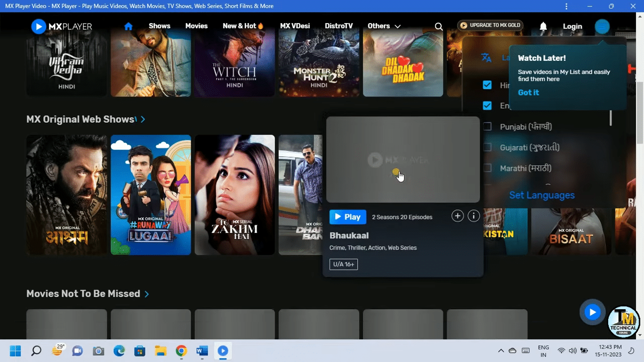Click the floating blue play icon

click(592, 312)
